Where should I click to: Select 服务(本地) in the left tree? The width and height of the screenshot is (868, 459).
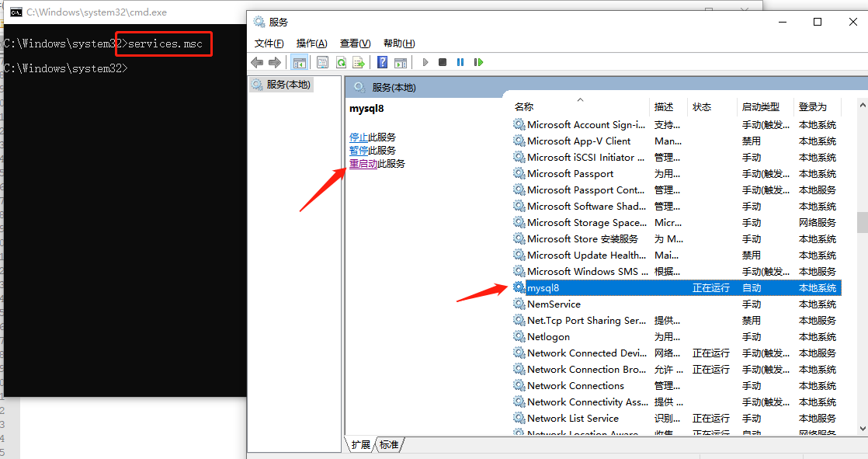click(x=281, y=85)
